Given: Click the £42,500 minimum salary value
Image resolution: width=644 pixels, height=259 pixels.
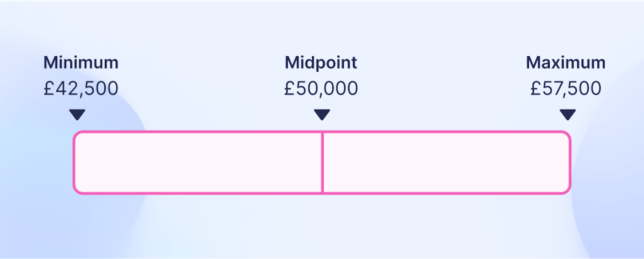Looking at the screenshot, I should click(x=81, y=88).
